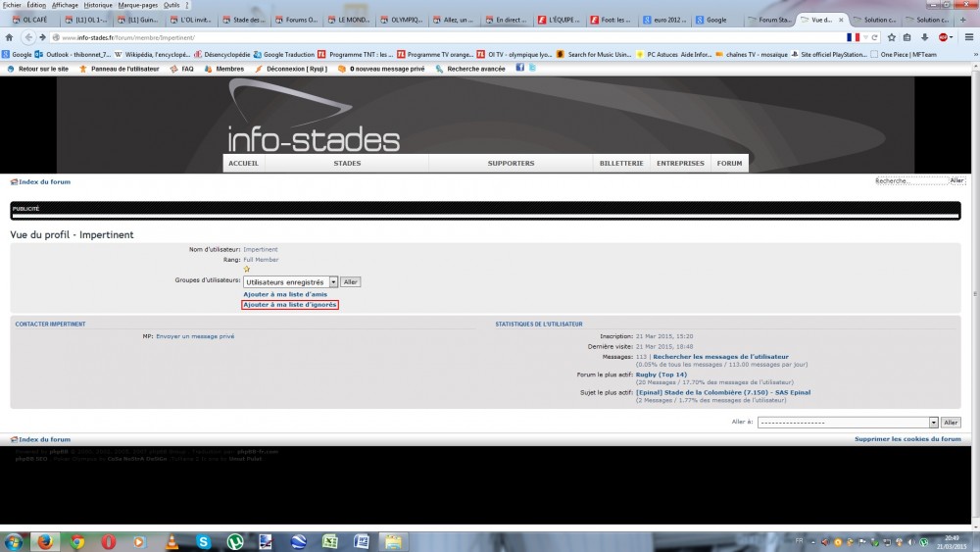
Task: Go to the SUPPORTERS navigation item
Action: [511, 163]
